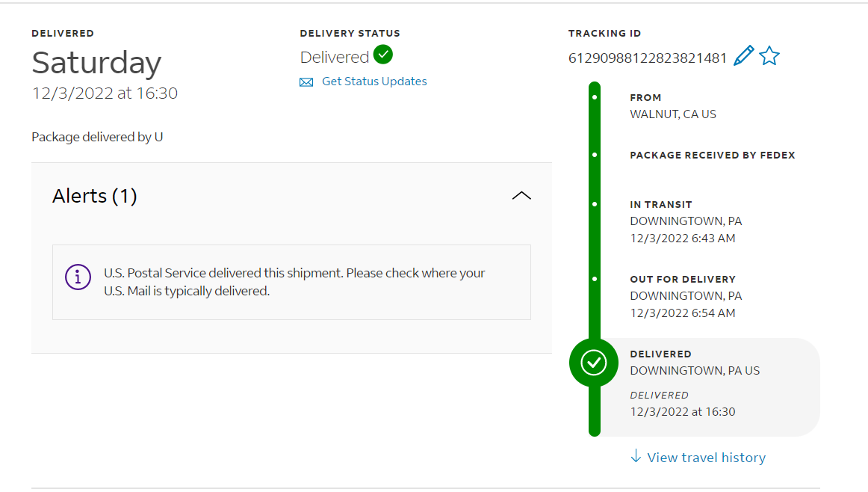The width and height of the screenshot is (868, 492).
Task: Click the envelope icon for status updates
Action: [x=306, y=82]
